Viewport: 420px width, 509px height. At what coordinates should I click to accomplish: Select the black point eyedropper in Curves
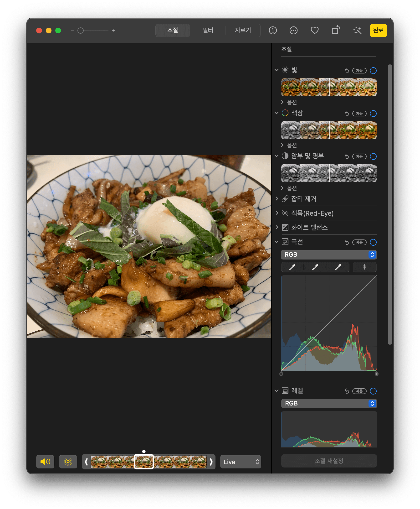[x=292, y=267]
